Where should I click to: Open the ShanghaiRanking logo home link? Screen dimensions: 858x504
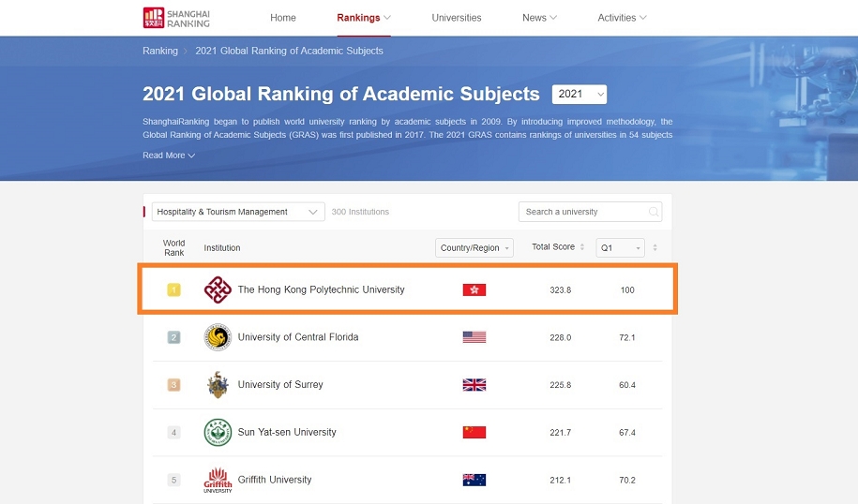pyautogui.click(x=176, y=18)
